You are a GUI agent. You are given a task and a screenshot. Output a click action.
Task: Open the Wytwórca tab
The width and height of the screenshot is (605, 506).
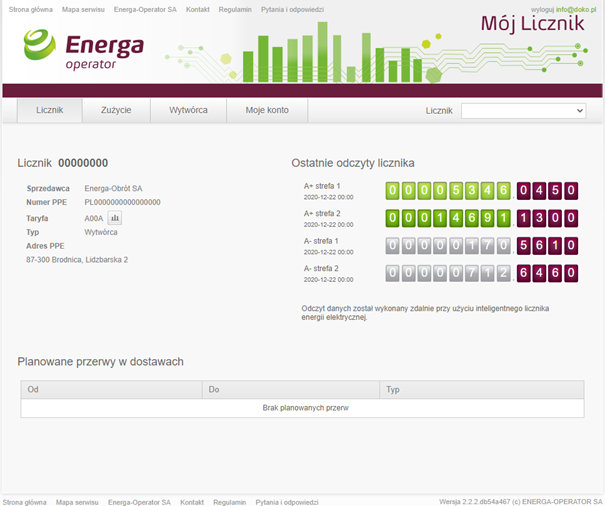tap(188, 110)
